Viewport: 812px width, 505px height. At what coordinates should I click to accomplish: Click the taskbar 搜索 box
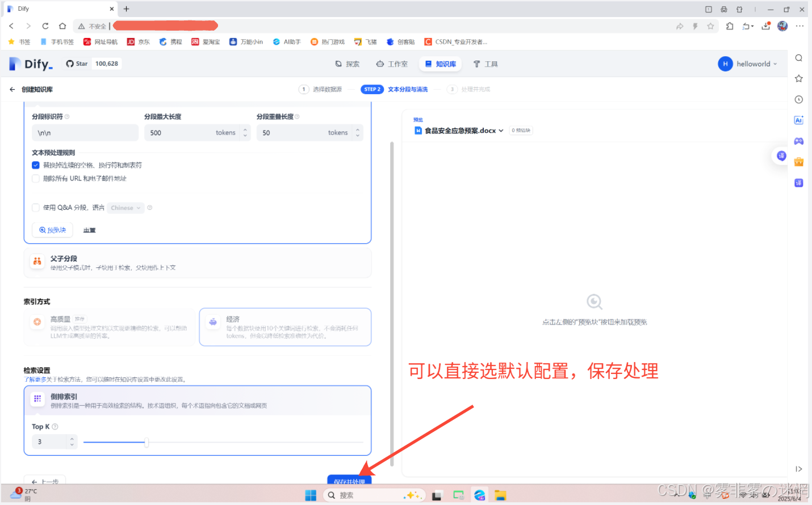tap(374, 495)
